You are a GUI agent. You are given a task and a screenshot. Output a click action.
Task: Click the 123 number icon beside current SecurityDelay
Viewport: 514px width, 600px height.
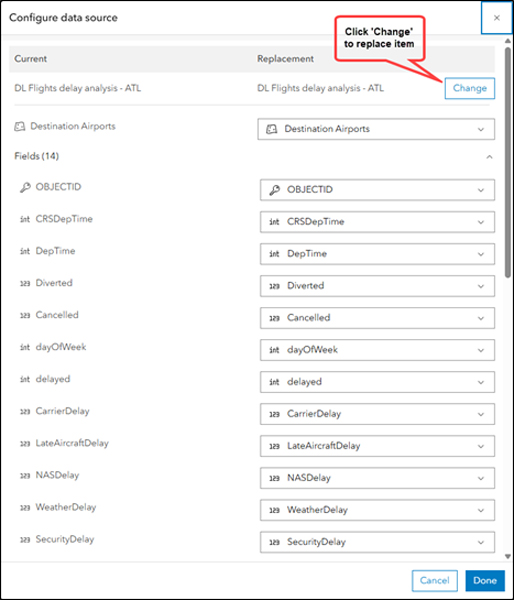click(x=25, y=540)
